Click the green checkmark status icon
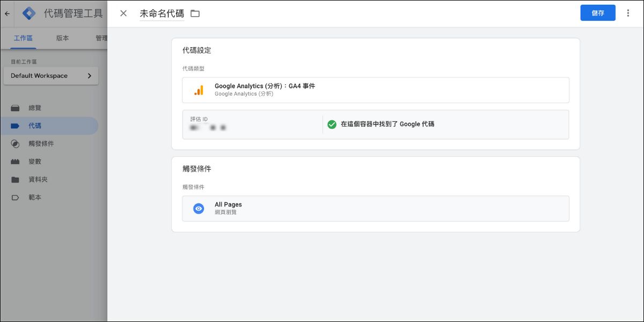 point(332,124)
